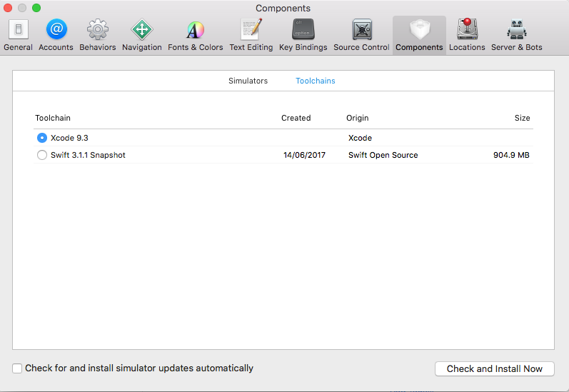Viewport: 569px width, 392px height.
Task: Close the Components preferences window
Action: point(8,8)
